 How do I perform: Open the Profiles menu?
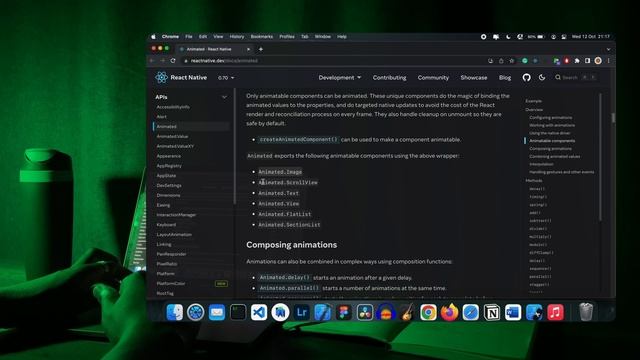(x=287, y=37)
